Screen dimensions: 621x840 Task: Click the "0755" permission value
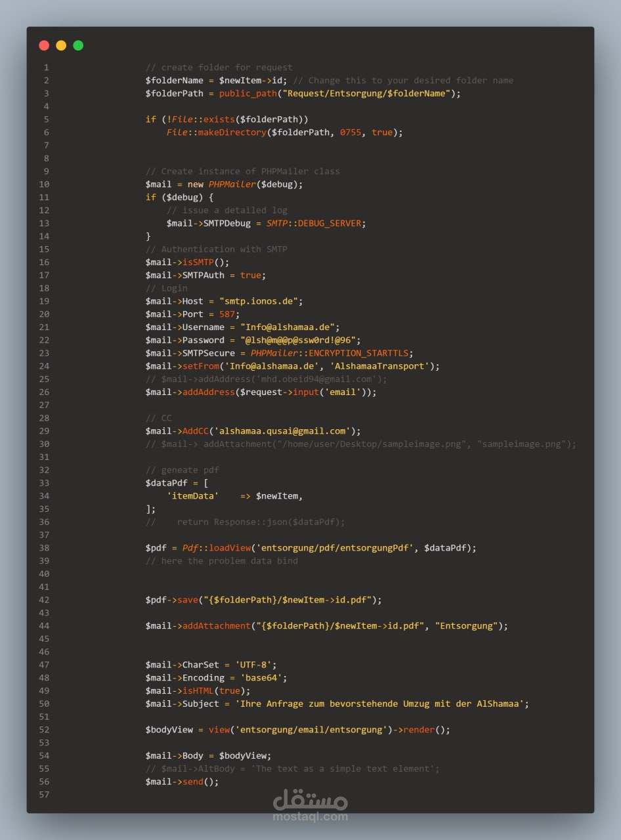click(x=351, y=132)
